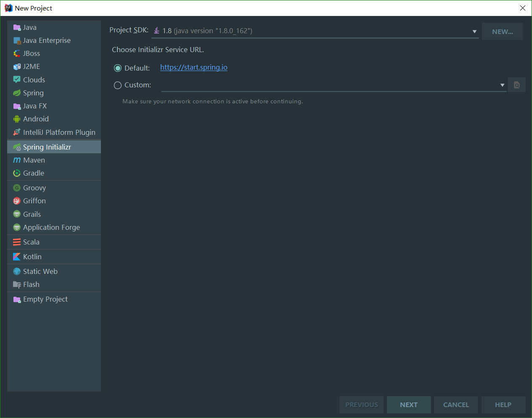Select the Default service URL radio button
532x418 pixels.
click(118, 68)
